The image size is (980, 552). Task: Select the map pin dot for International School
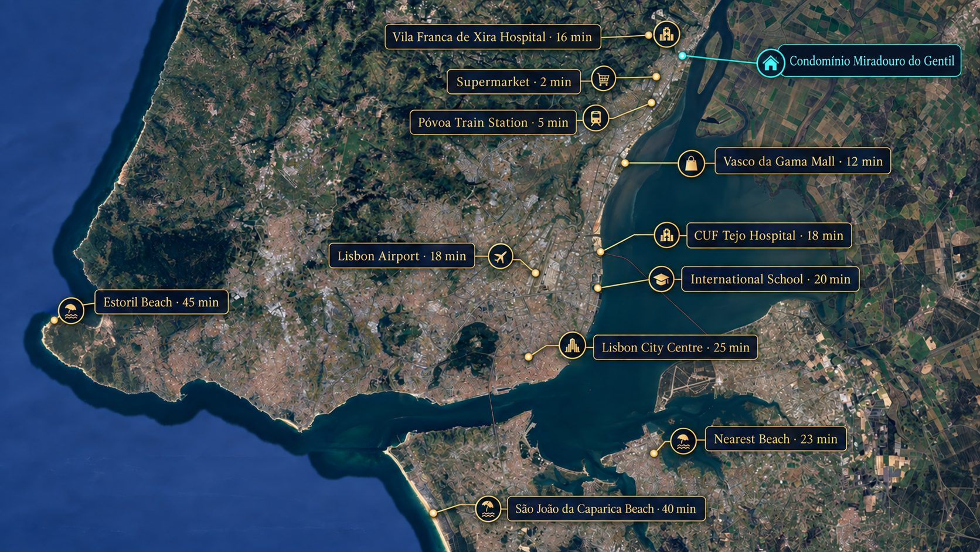point(597,288)
